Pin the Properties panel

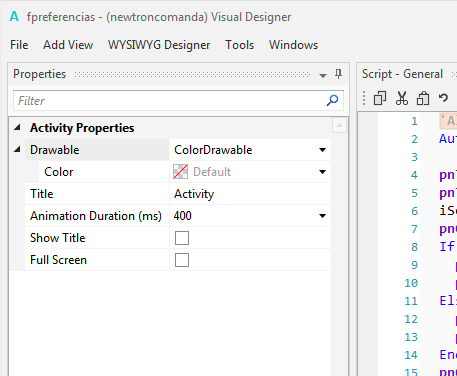pyautogui.click(x=338, y=74)
